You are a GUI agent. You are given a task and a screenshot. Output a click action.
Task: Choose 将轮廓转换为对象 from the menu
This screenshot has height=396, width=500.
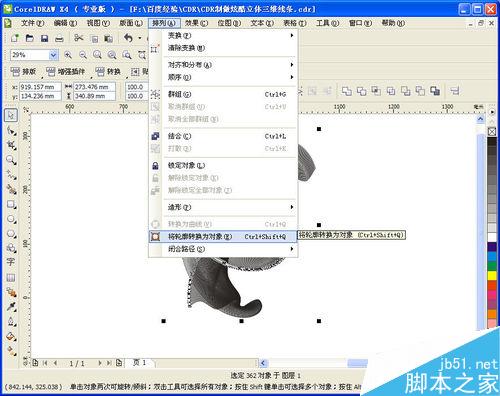pos(223,237)
